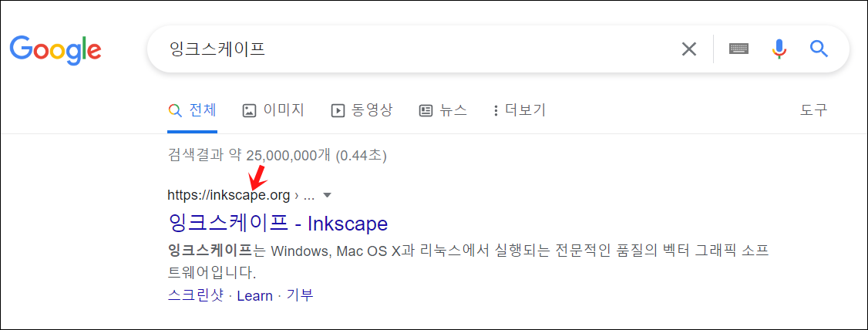868x330 pixels.
Task: Open the Learn sitelink
Action: click(x=254, y=295)
